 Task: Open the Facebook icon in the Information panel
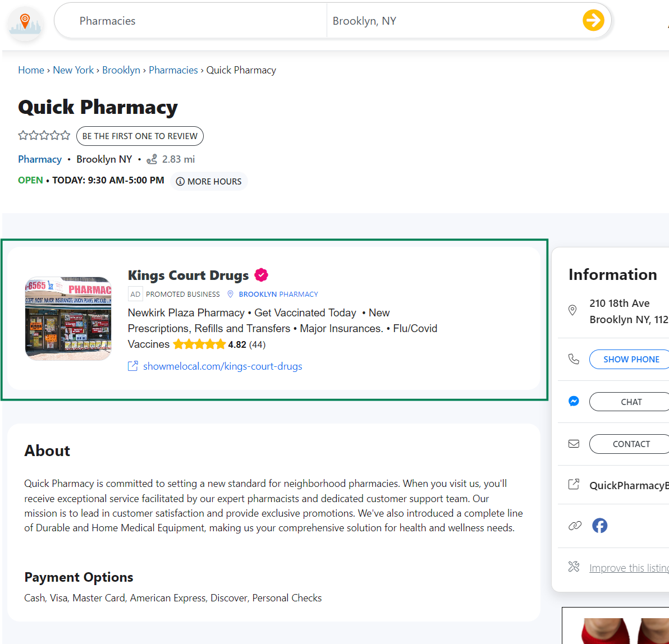pos(599,526)
